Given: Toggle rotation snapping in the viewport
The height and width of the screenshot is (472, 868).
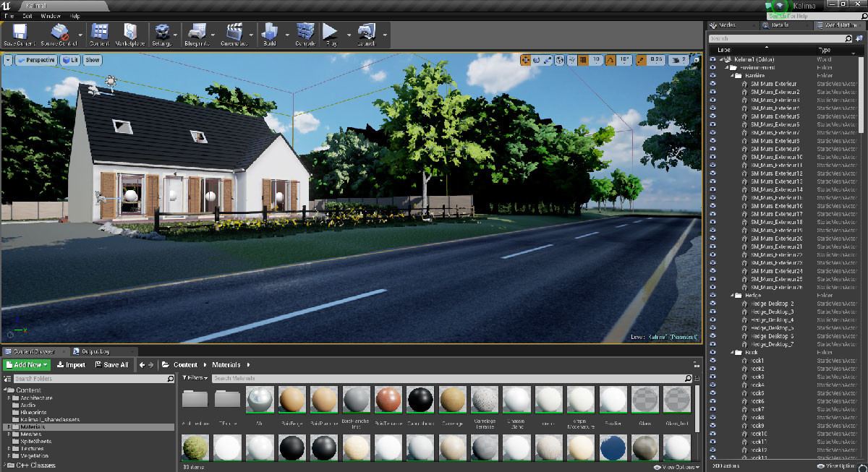Looking at the screenshot, I should (x=611, y=60).
